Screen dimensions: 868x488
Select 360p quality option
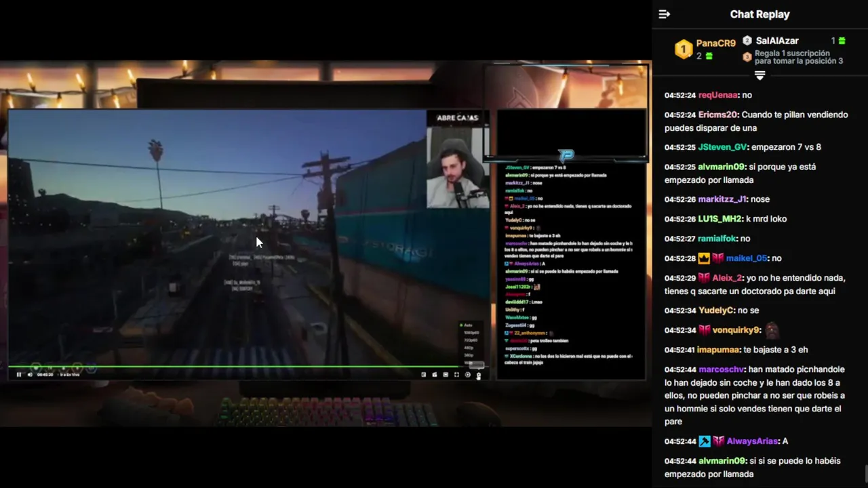click(x=469, y=355)
